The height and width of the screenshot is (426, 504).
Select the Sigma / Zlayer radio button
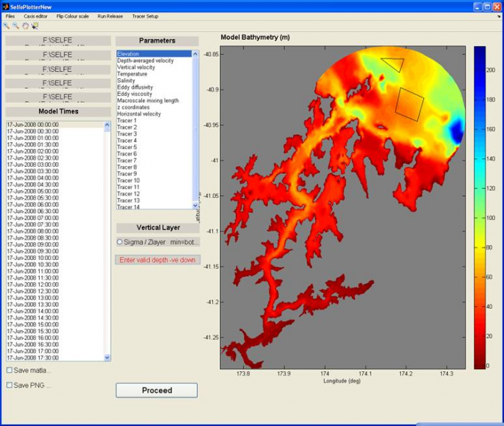120,242
